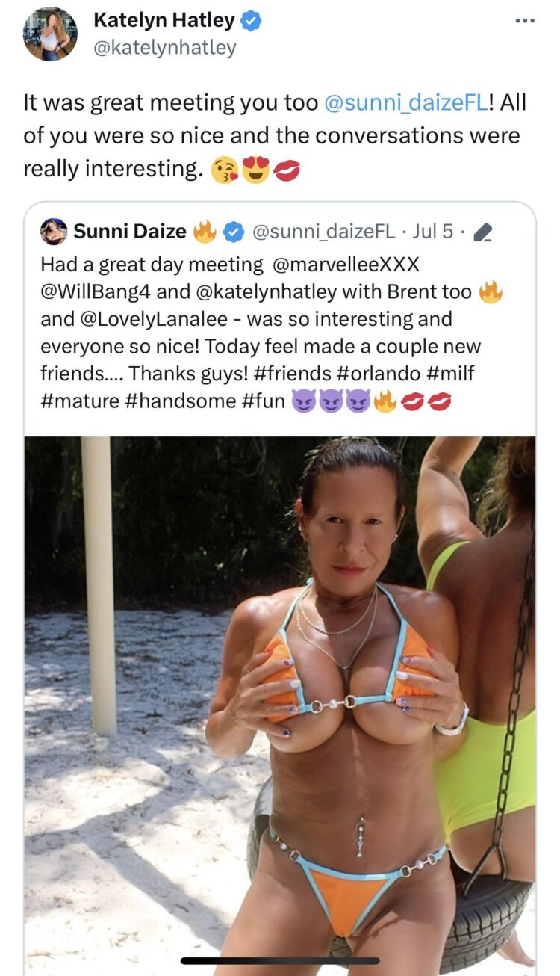The width and height of the screenshot is (560, 976).
Task: Tap the edited pencil icon in quoted tweet
Action: (x=482, y=233)
